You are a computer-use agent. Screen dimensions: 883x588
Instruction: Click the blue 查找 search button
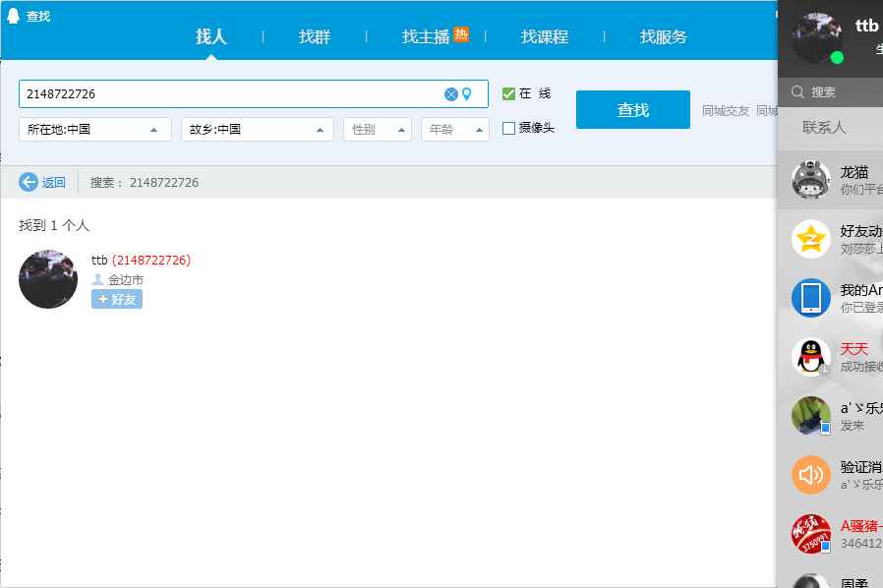[633, 110]
